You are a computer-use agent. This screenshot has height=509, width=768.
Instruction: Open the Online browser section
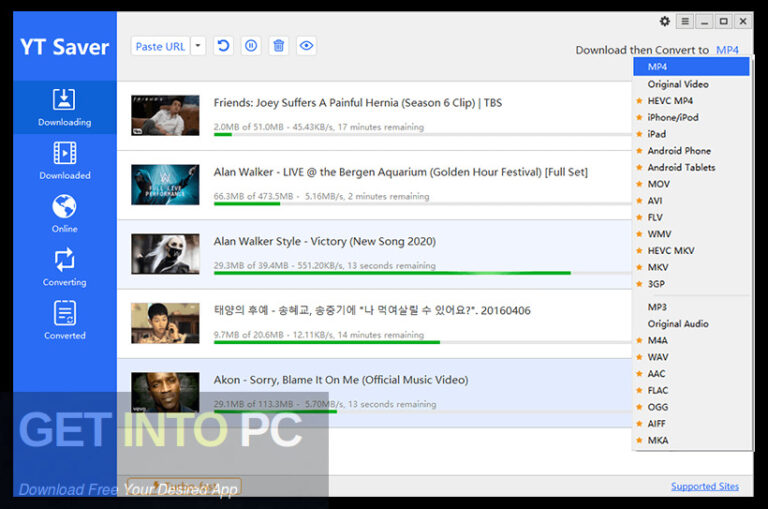click(x=65, y=214)
